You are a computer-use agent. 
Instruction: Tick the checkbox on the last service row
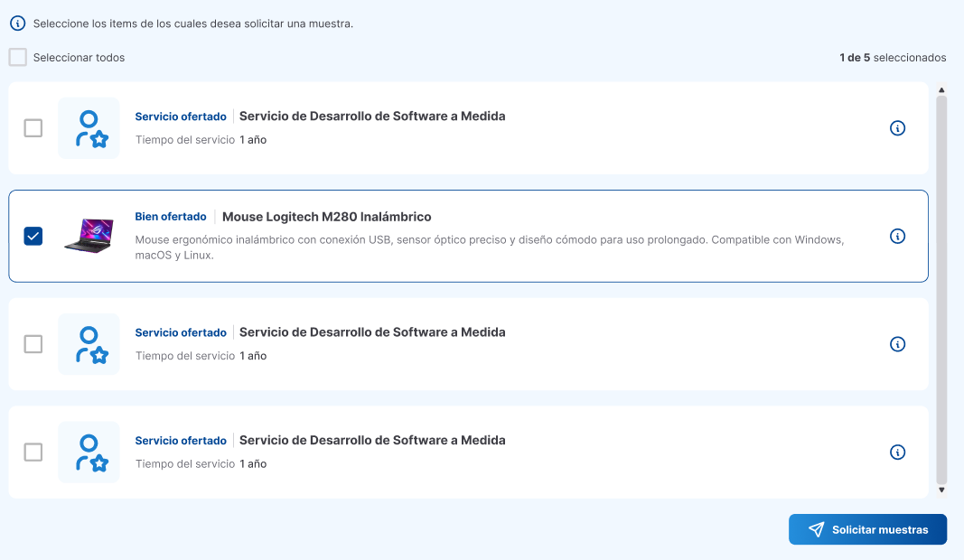(33, 452)
